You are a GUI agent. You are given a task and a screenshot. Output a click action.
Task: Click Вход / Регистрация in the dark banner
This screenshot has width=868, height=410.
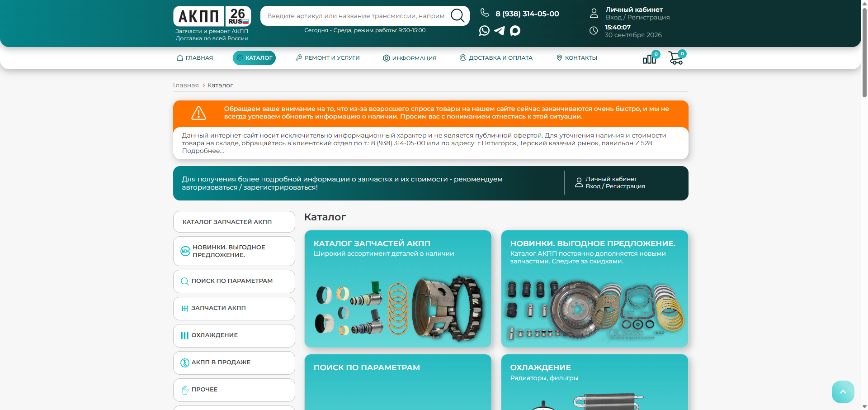[x=615, y=186]
